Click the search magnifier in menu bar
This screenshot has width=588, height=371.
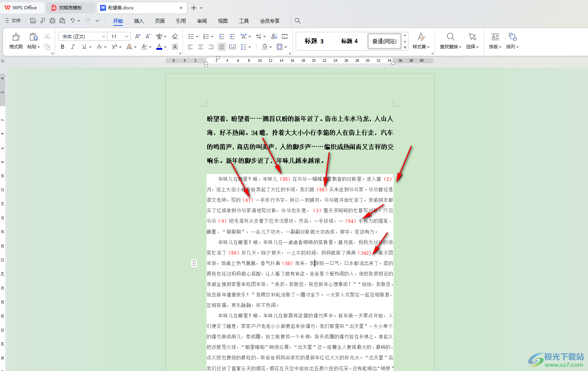pyautogui.click(x=298, y=21)
